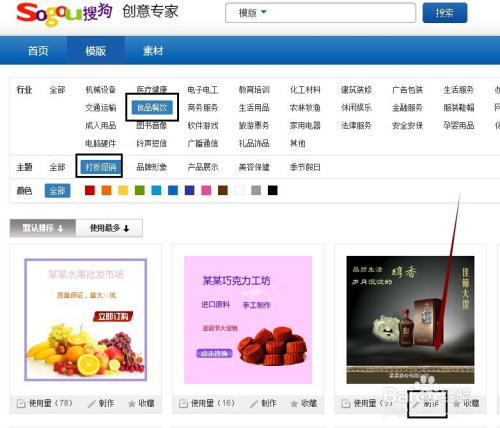The image size is (500, 428).
Task: Go to the 首页 tab
Action: click(x=38, y=51)
